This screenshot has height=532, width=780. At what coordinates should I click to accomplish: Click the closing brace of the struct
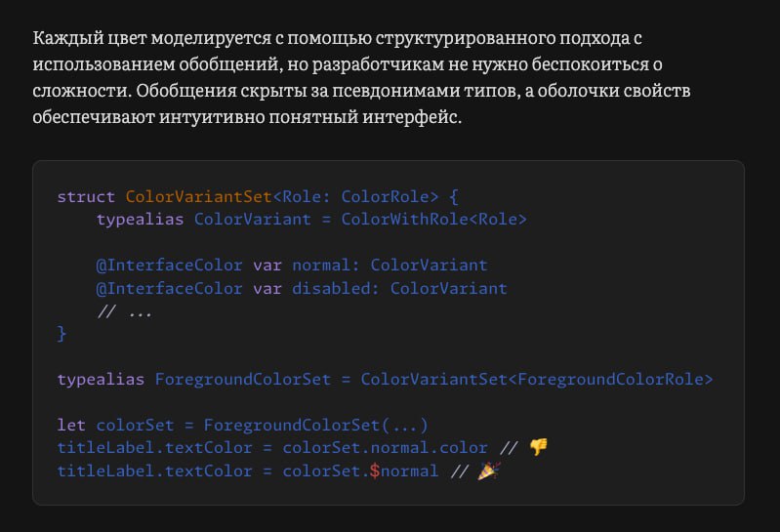pyautogui.click(x=62, y=334)
